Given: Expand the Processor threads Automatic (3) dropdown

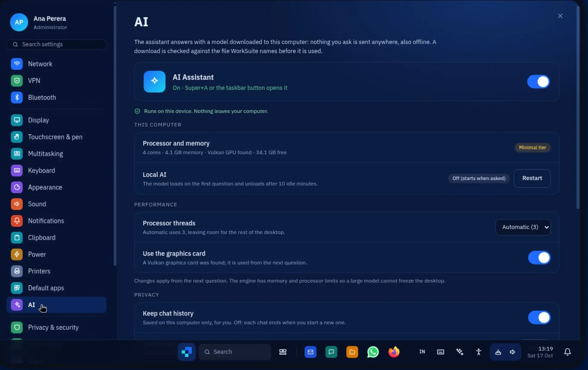Looking at the screenshot, I should click(523, 227).
